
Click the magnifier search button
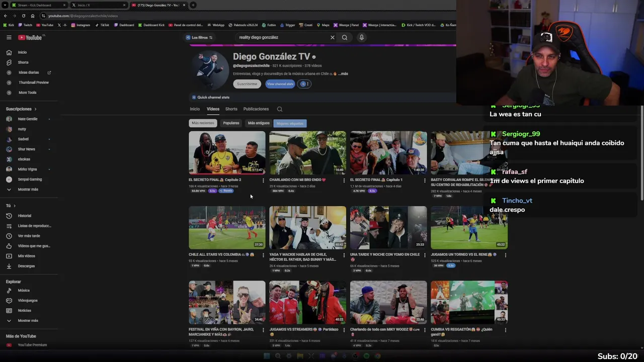pos(345,37)
